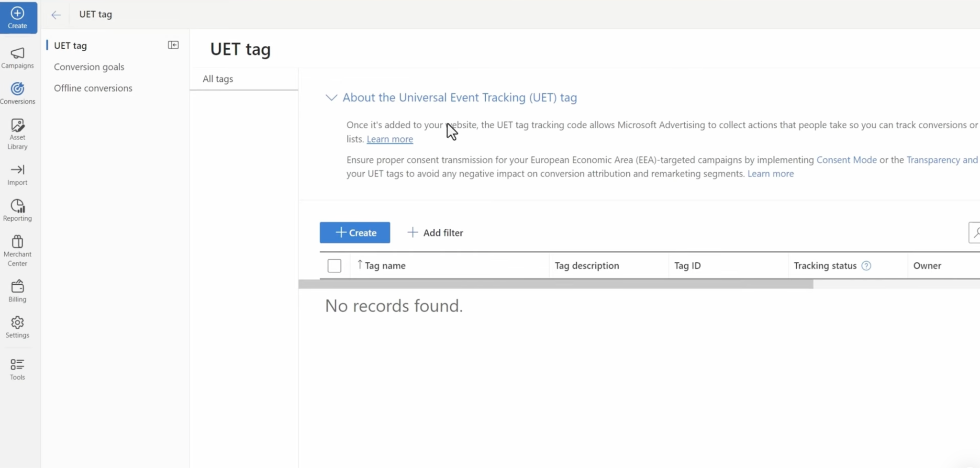Collapse the side navigation panel

(x=173, y=45)
